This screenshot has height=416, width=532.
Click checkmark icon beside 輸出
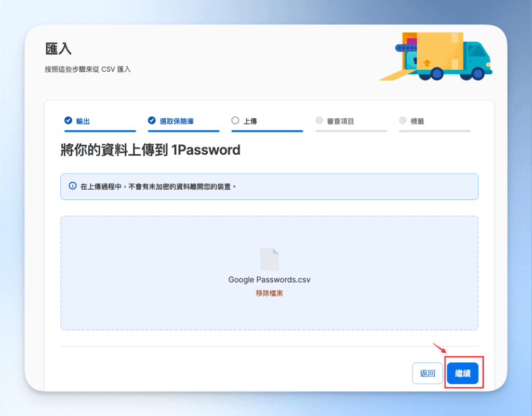[x=68, y=120]
